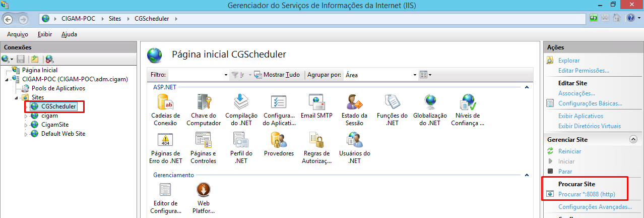Click the refresh icon beside address bar
The width and height of the screenshot is (644, 218).
click(x=594, y=18)
